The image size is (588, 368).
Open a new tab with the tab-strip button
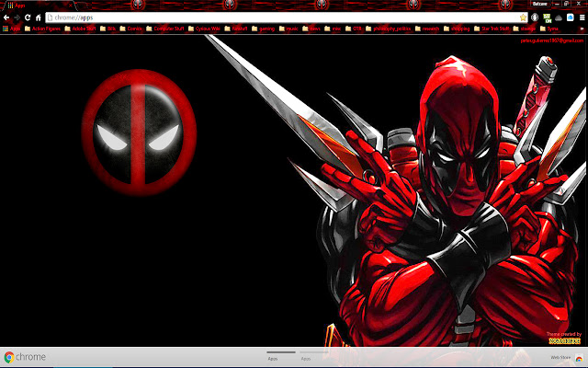[x=81, y=6]
